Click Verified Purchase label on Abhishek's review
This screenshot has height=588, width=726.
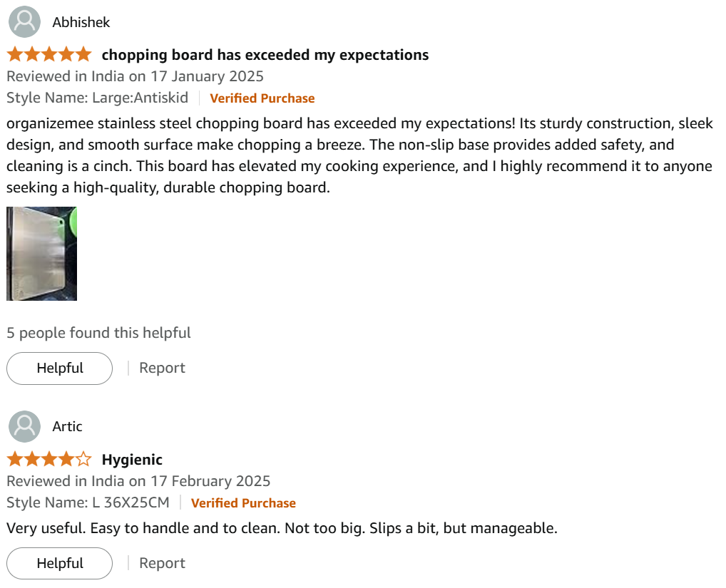[x=262, y=98]
